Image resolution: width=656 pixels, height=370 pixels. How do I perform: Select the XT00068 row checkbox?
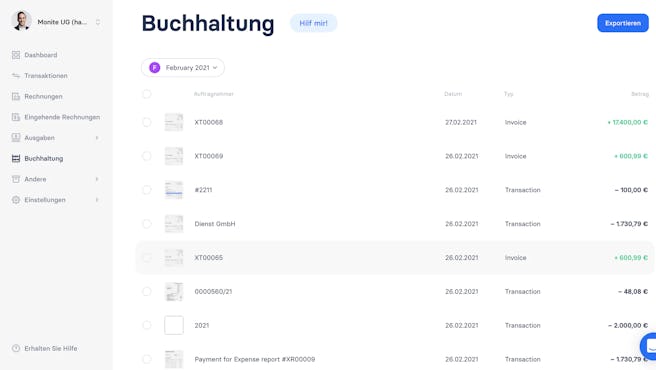[146, 122]
